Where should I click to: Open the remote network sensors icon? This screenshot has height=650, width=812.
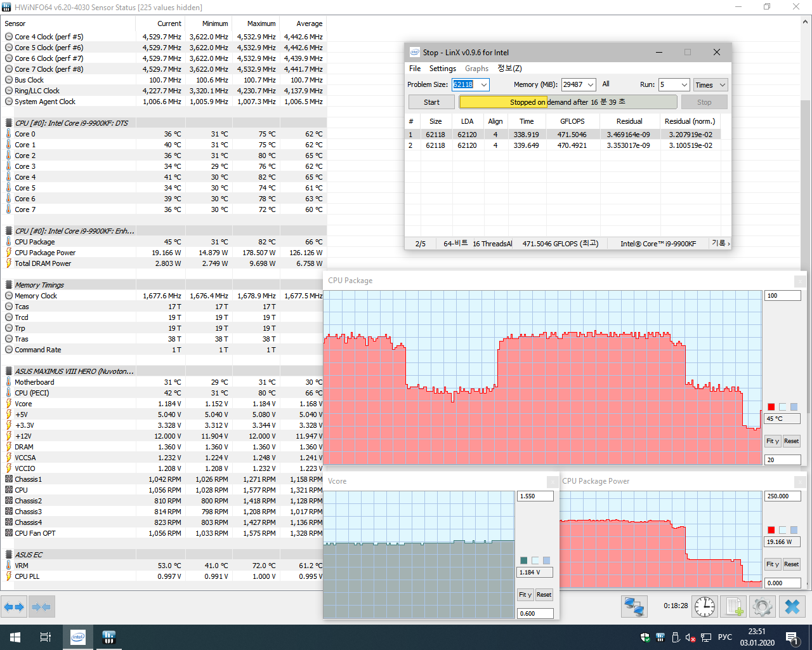point(634,607)
